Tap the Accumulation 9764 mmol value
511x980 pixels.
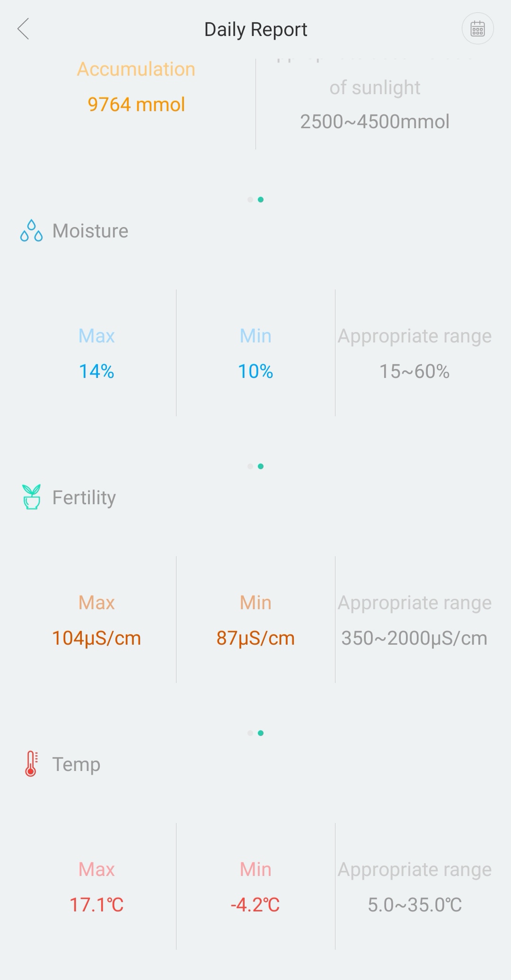(136, 105)
